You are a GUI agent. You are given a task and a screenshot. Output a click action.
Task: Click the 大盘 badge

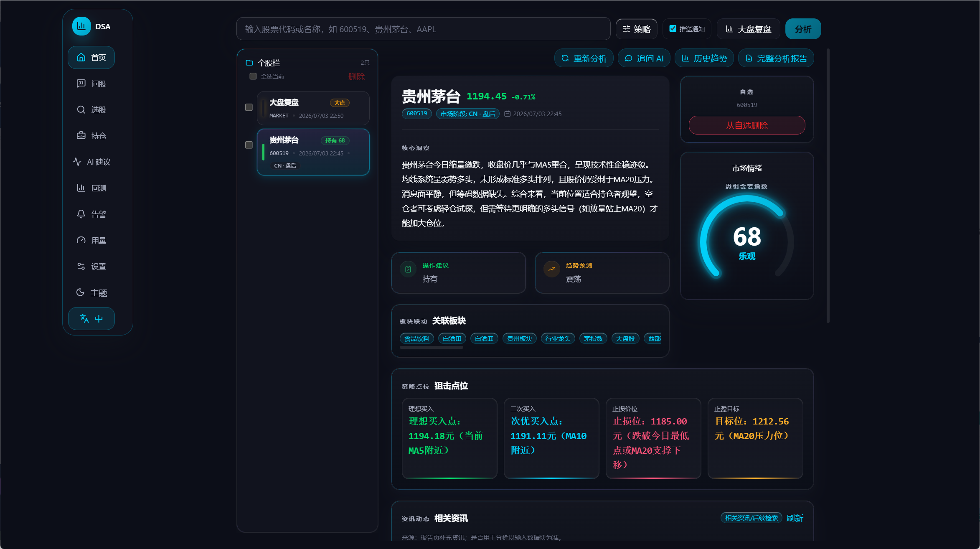(340, 103)
